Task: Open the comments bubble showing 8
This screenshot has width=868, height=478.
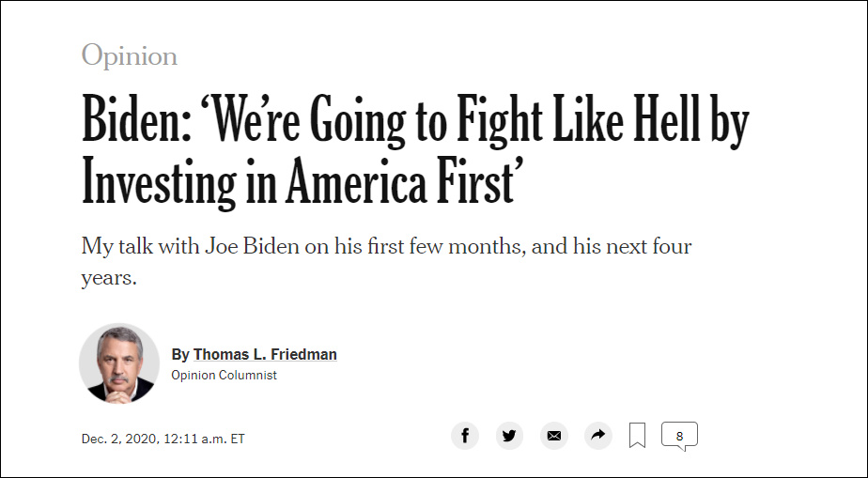Action: click(679, 436)
